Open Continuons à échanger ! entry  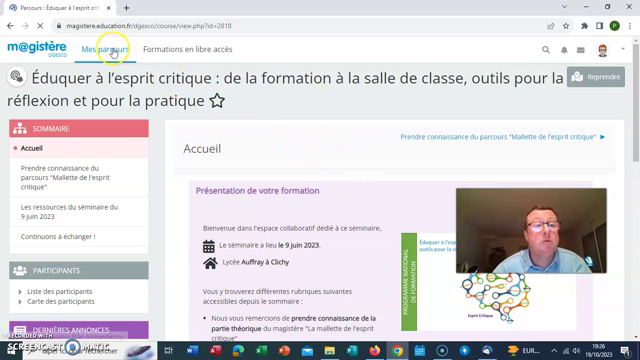coord(58,237)
